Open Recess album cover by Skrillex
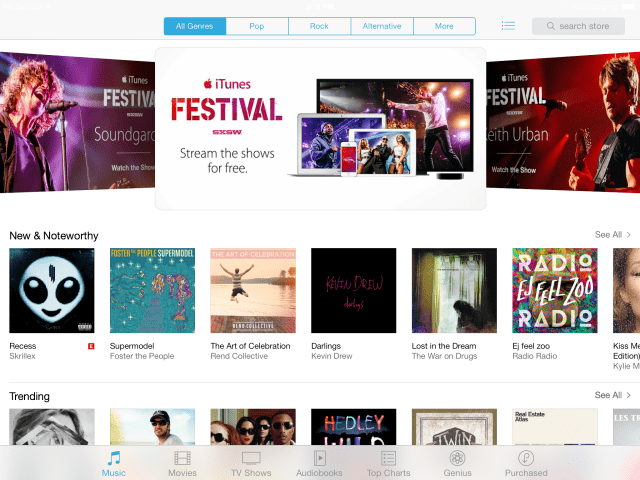Image resolution: width=640 pixels, height=480 pixels. [52, 291]
